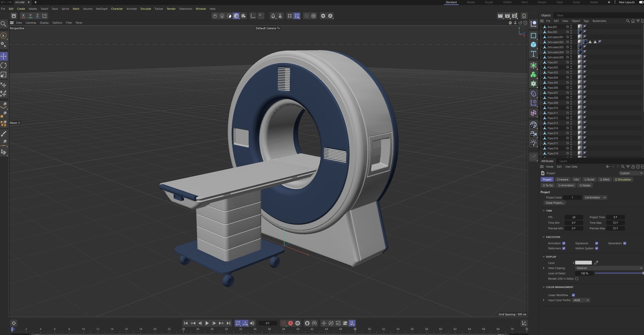Open the View Clipping Medium dropdown
This screenshot has height=335, width=644.
point(609,268)
